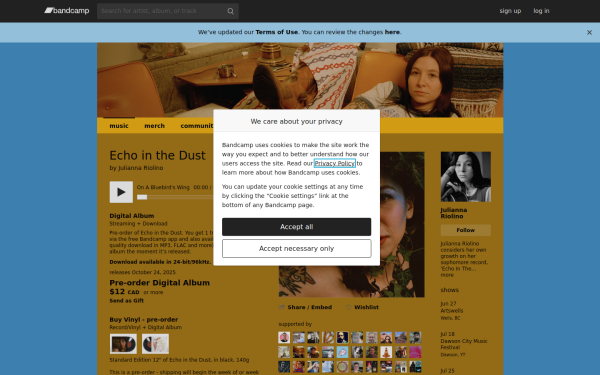The width and height of the screenshot is (600, 375).
Task: Click Buy Vinyl - pre-order
Action: pyautogui.click(x=143, y=320)
